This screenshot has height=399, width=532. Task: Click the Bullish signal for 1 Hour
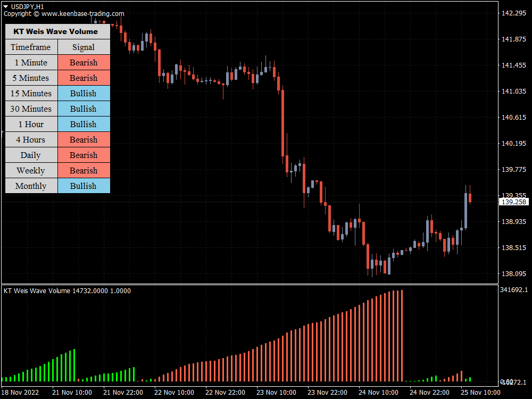point(84,124)
